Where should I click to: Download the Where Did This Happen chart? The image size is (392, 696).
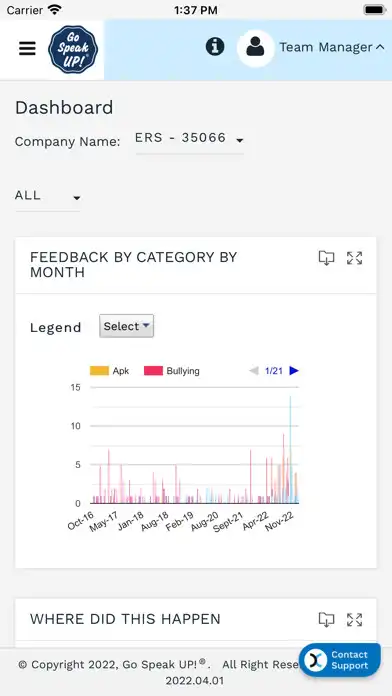tap(326, 620)
